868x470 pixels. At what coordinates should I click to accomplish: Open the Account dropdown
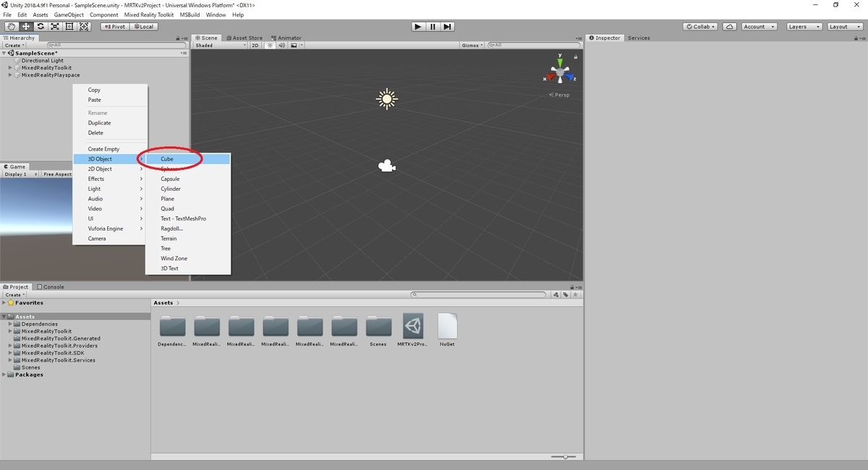click(758, 27)
